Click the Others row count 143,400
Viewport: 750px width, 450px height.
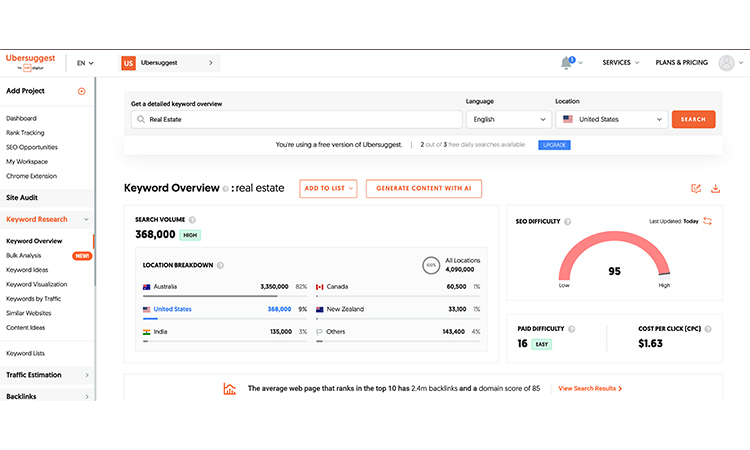453,332
